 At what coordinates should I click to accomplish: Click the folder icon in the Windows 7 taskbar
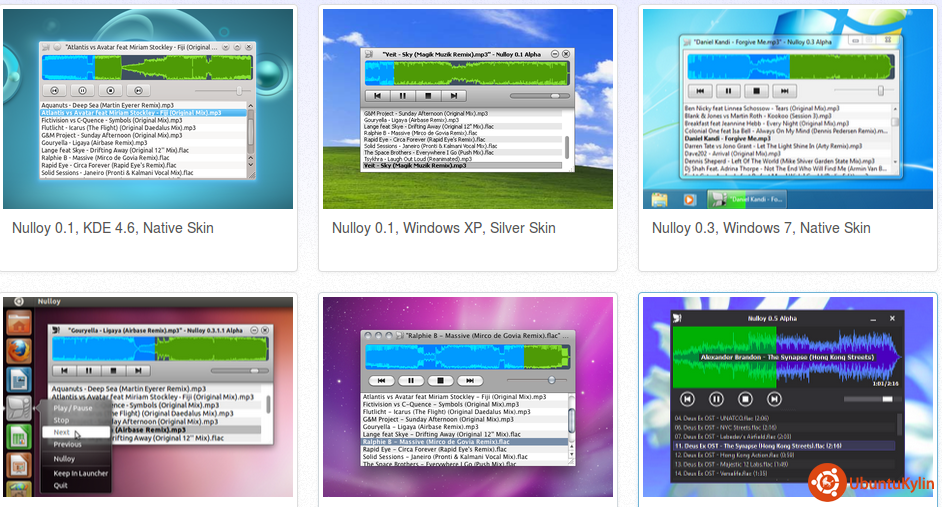pos(660,199)
